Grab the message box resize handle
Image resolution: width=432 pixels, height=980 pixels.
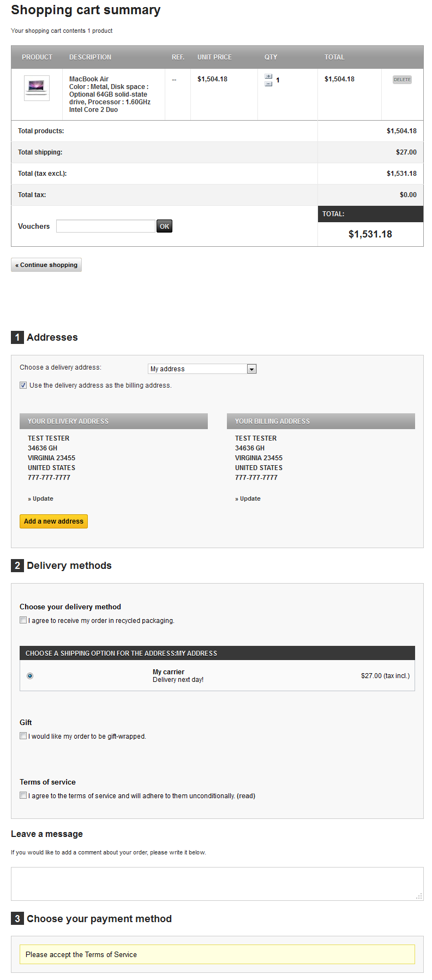tap(419, 896)
